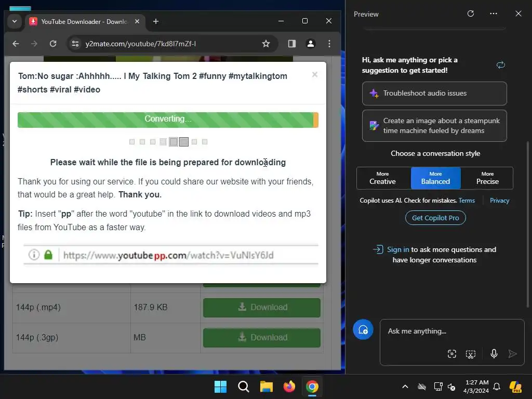Start a new Copilot topic
The width and height of the screenshot is (532, 399).
[x=363, y=330]
